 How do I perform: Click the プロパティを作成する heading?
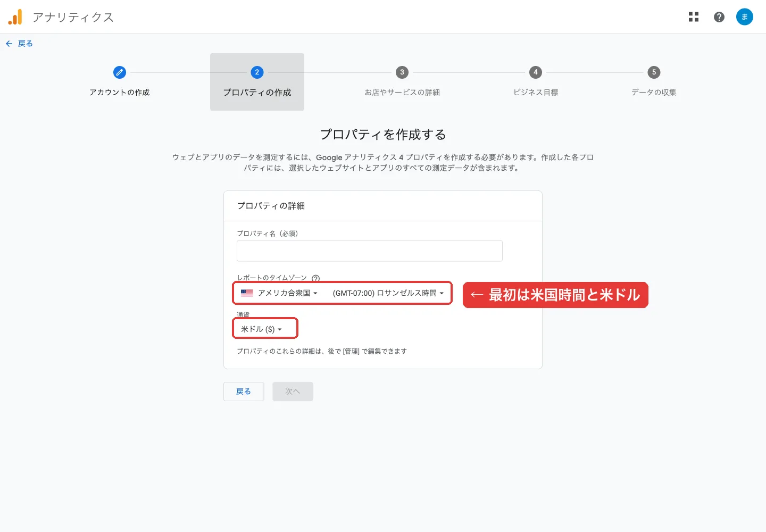click(x=383, y=135)
